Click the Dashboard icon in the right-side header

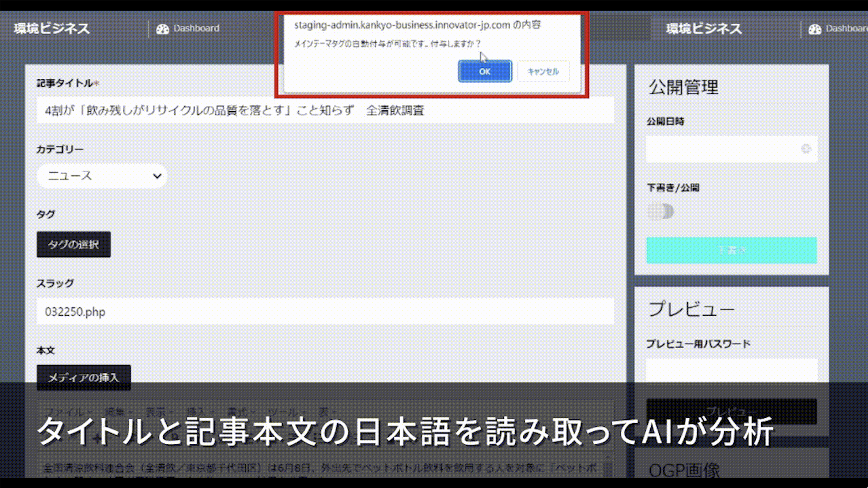pos(815,29)
